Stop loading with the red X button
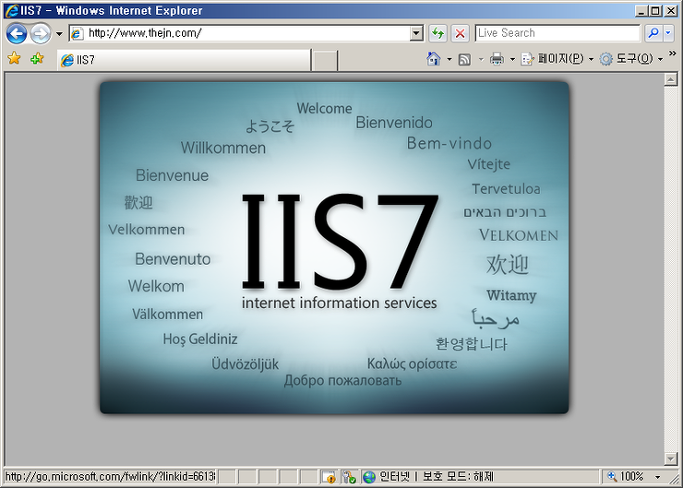The image size is (683, 488). pyautogui.click(x=460, y=33)
